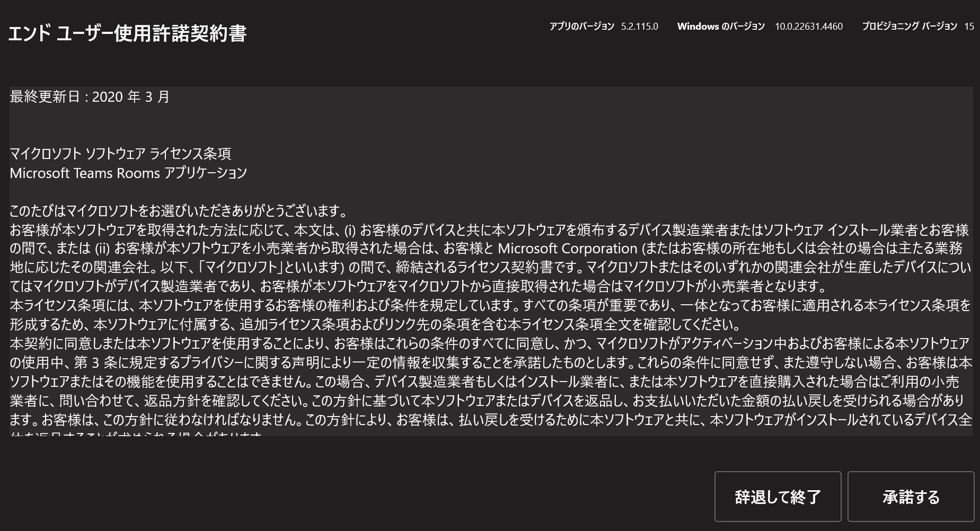
Task: Click the プロビジョニング バージョン label
Action: 910,26
